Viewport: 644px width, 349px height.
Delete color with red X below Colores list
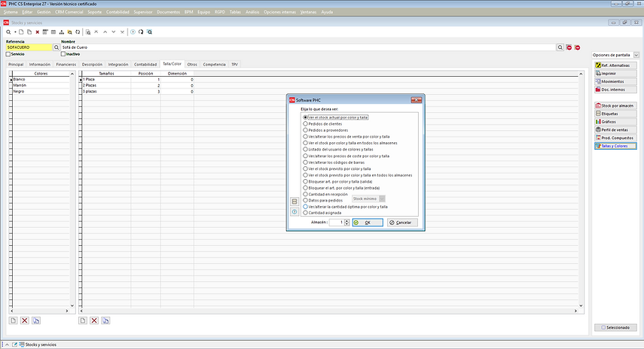[x=25, y=320]
